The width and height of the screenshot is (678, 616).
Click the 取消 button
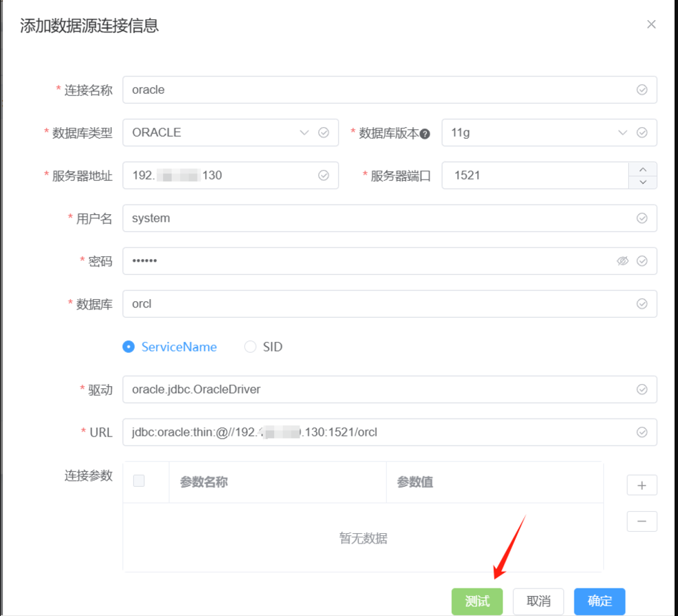click(x=538, y=601)
